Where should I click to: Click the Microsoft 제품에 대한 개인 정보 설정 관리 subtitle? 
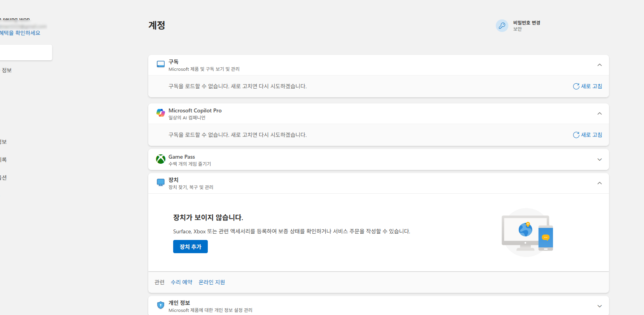(211, 310)
